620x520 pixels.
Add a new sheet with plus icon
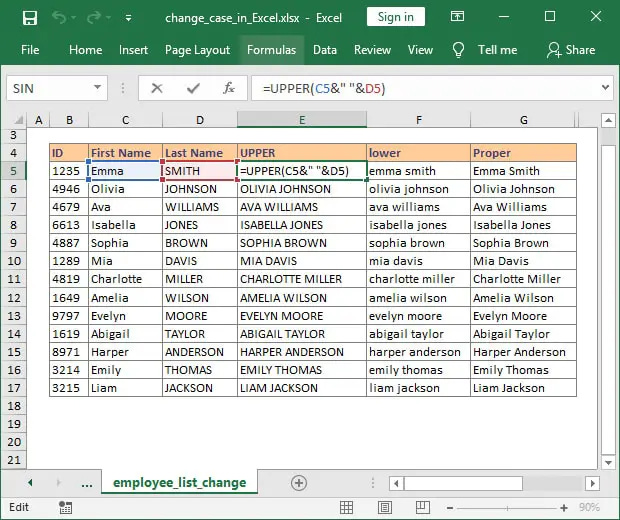click(x=299, y=483)
